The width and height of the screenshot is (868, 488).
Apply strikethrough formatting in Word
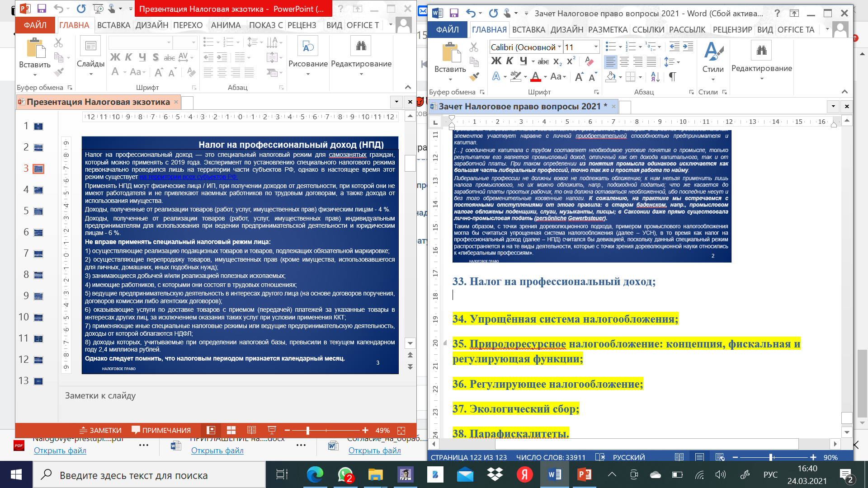click(543, 61)
